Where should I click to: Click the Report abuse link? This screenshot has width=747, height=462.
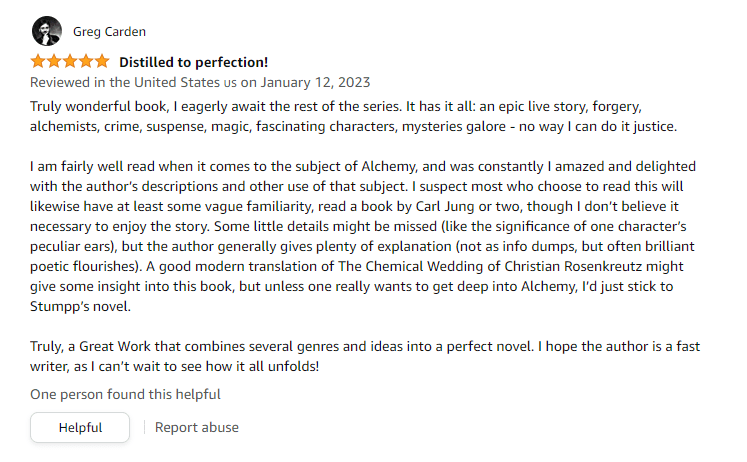(x=197, y=427)
